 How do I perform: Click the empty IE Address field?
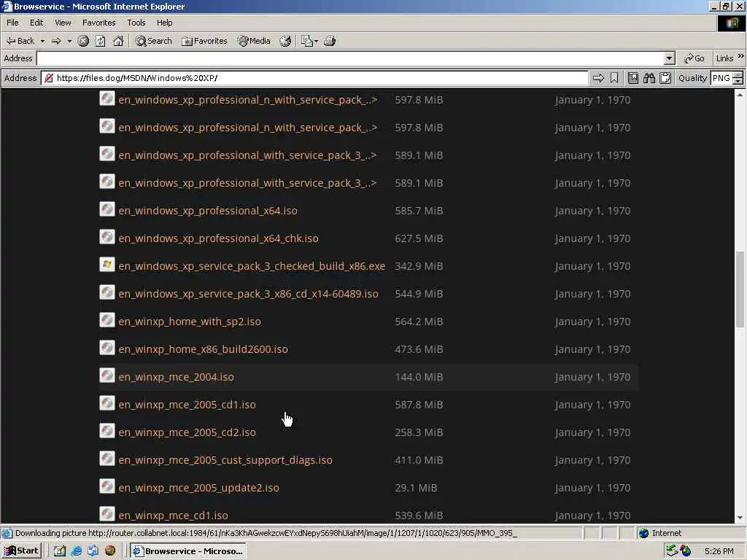click(350, 58)
